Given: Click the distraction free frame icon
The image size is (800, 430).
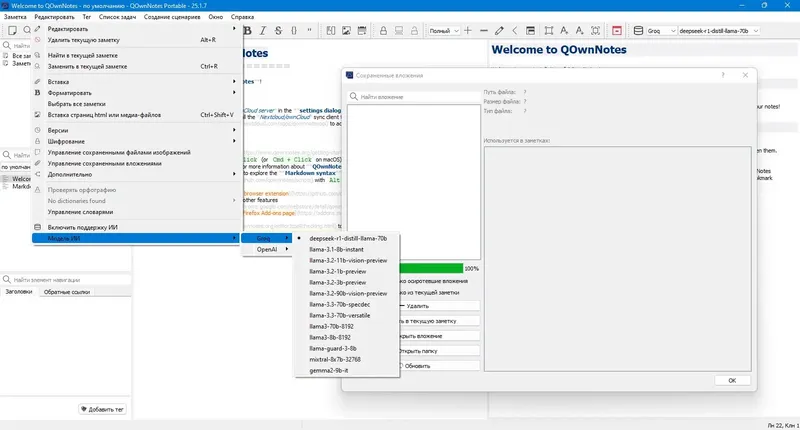Looking at the screenshot, I should coord(548,31).
